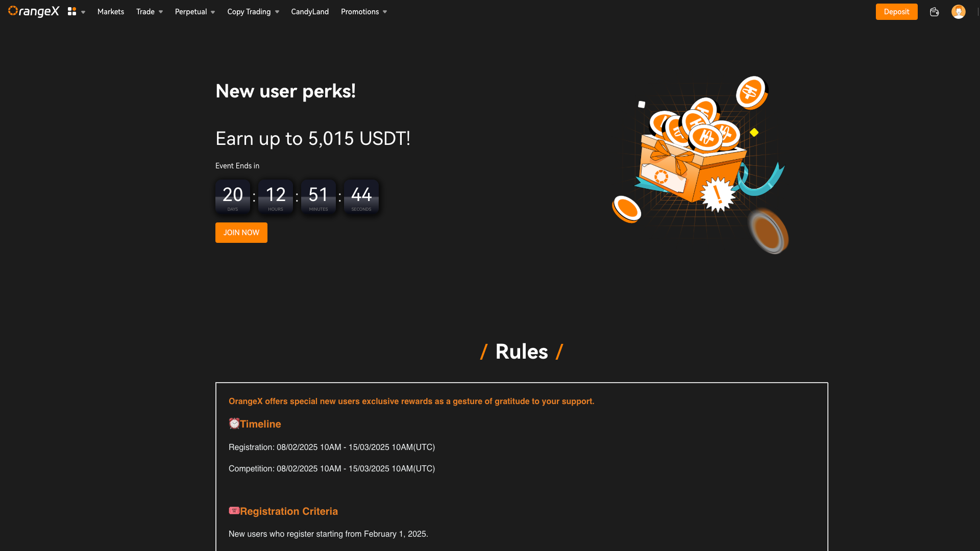Click the hours countdown tile
Image resolution: width=980 pixels, height=551 pixels.
click(276, 196)
